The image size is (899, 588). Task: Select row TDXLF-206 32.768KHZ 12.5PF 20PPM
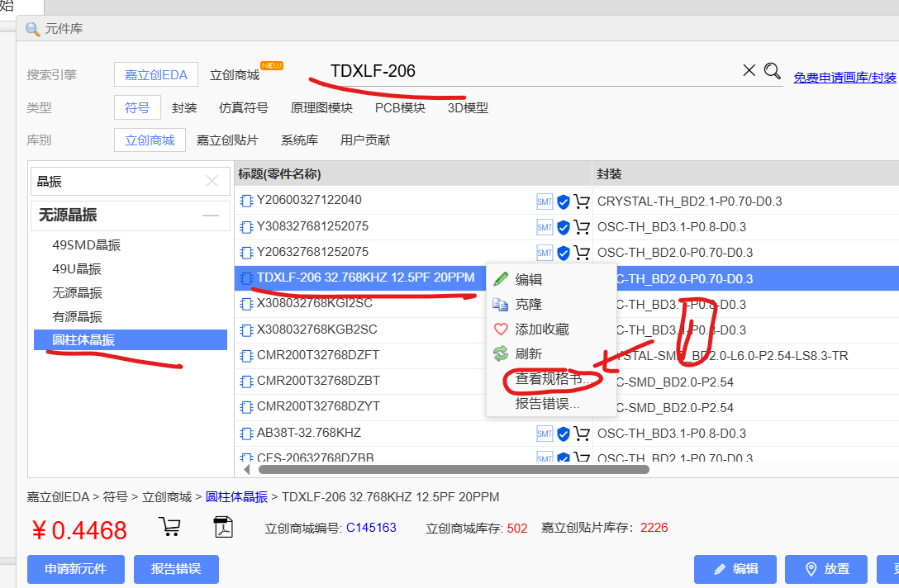366,278
